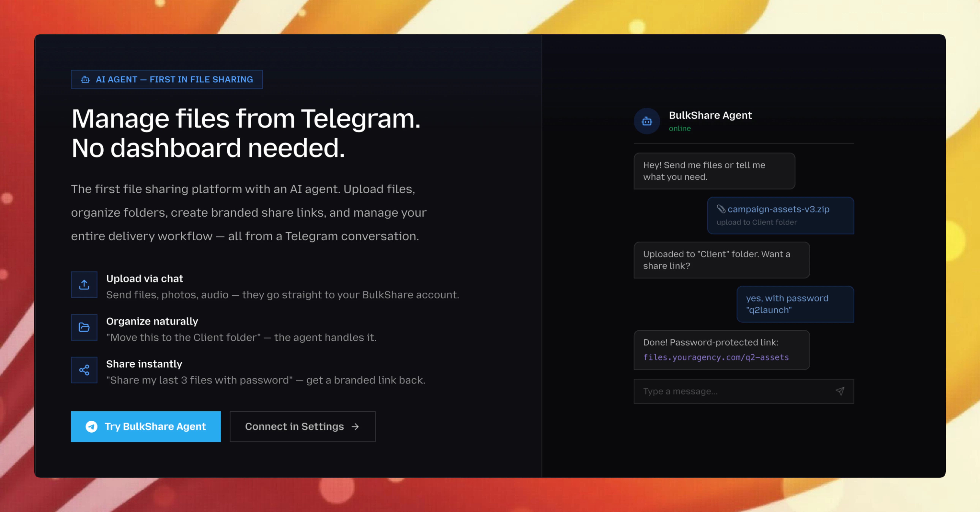
Task: Select the Share instantly icon
Action: tap(84, 370)
